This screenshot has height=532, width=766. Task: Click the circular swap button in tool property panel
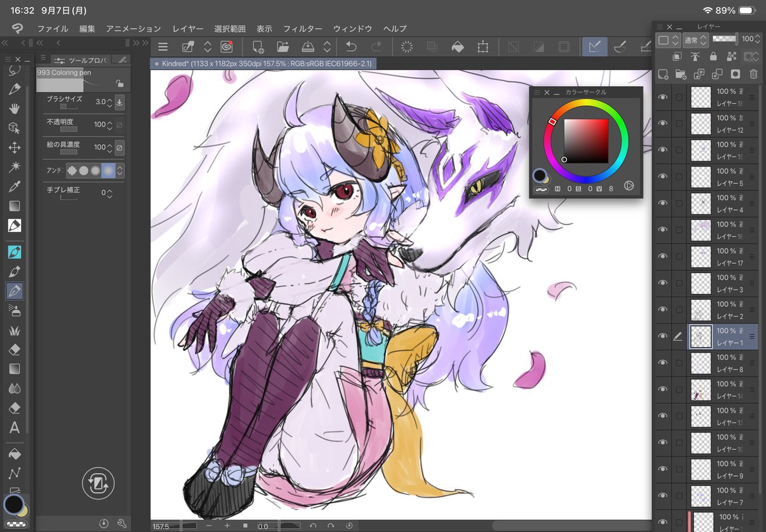click(x=98, y=483)
